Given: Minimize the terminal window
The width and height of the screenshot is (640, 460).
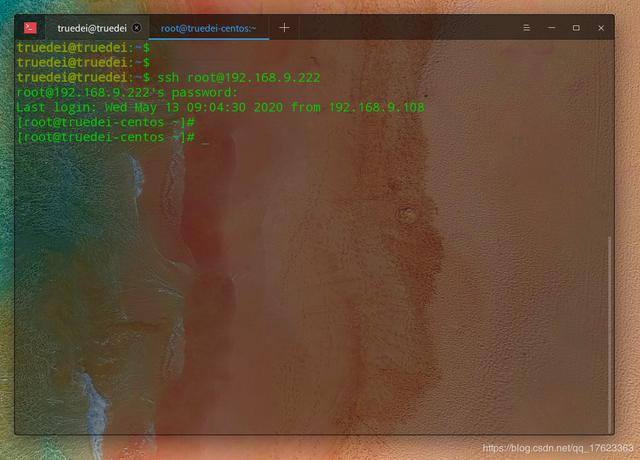Looking at the screenshot, I should pyautogui.click(x=551, y=28).
